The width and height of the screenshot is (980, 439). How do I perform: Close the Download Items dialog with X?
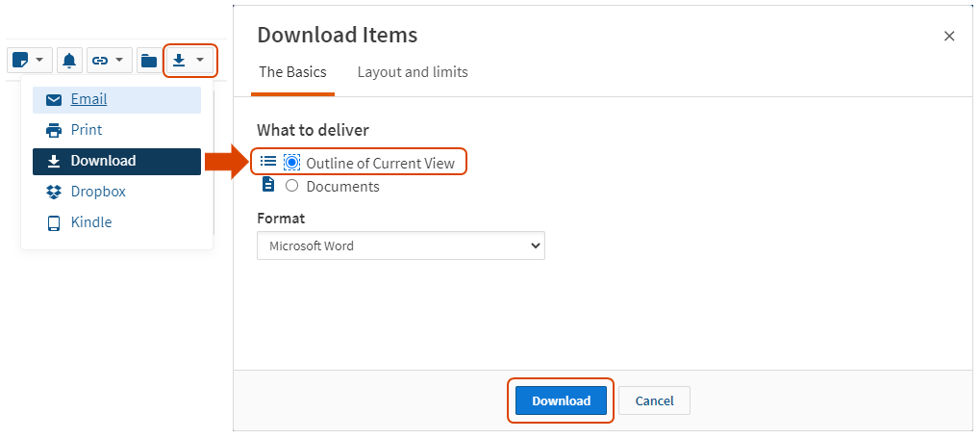949,37
